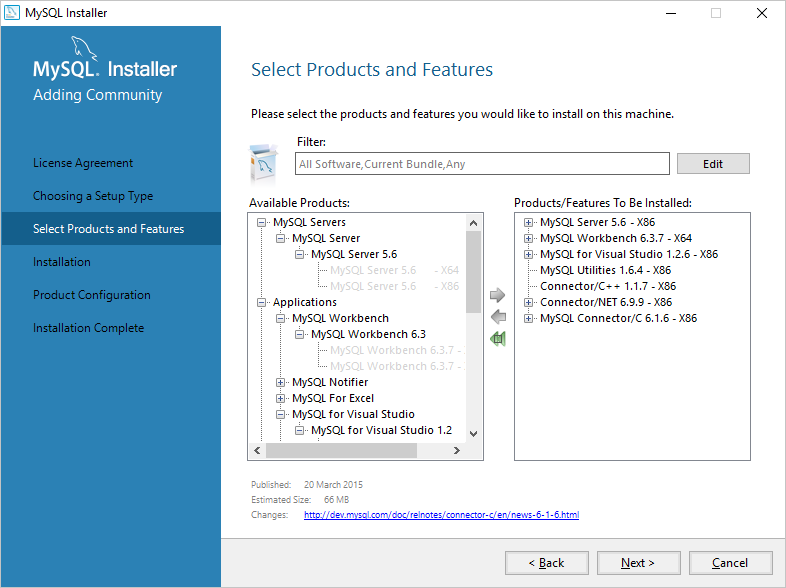Viewport: 786px width, 588px height.
Task: Close the MySQL Installer window
Action: coord(761,13)
